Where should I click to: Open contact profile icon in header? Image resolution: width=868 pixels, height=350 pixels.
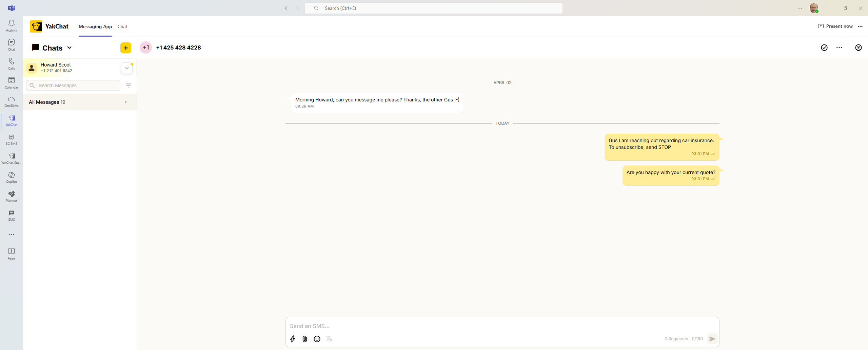point(858,48)
